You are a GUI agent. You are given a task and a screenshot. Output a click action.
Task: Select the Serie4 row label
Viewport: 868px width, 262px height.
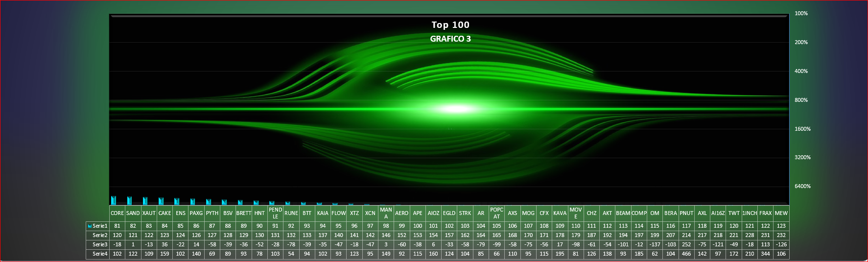pos(100,254)
